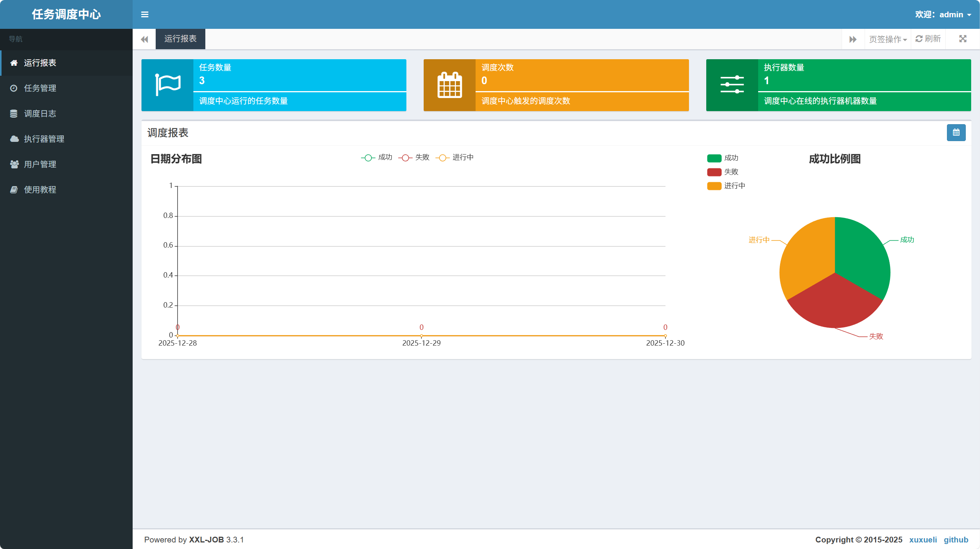The height and width of the screenshot is (549, 980).
Task: Click the calendar icon on schedule count card
Action: (x=449, y=85)
